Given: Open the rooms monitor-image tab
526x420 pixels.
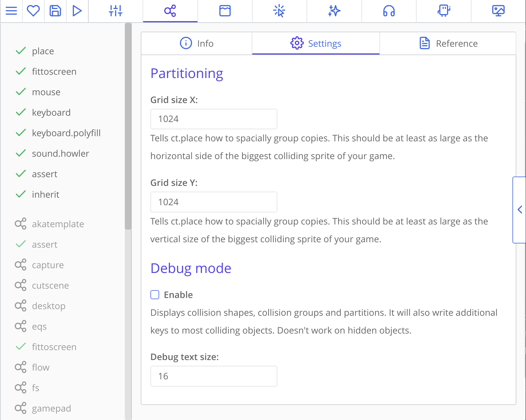Looking at the screenshot, I should [x=498, y=11].
